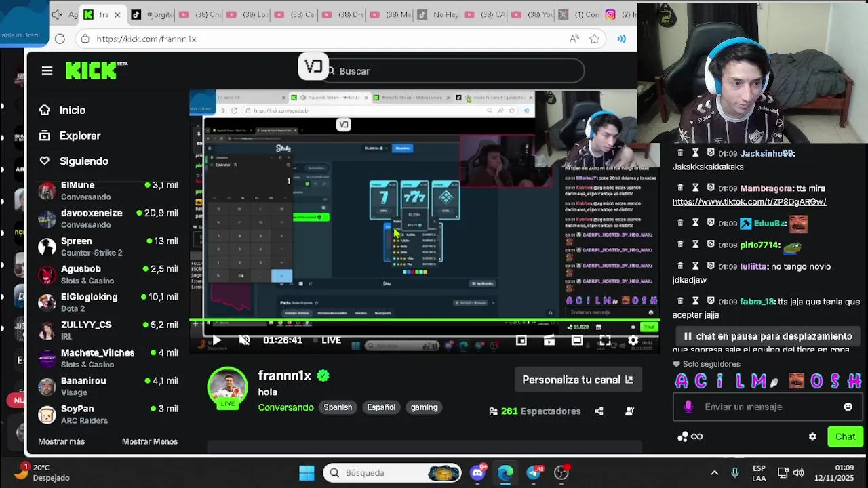Click the Kick logo

click(96, 70)
